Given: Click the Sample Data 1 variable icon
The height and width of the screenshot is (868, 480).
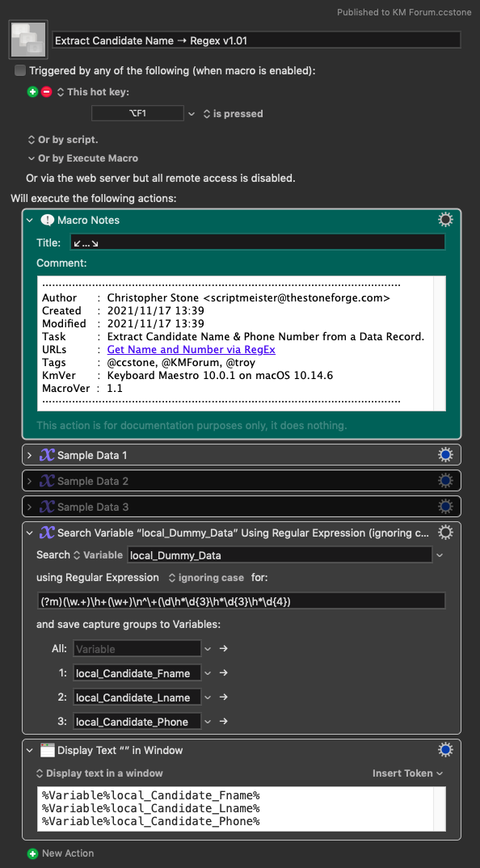Looking at the screenshot, I should (47, 455).
